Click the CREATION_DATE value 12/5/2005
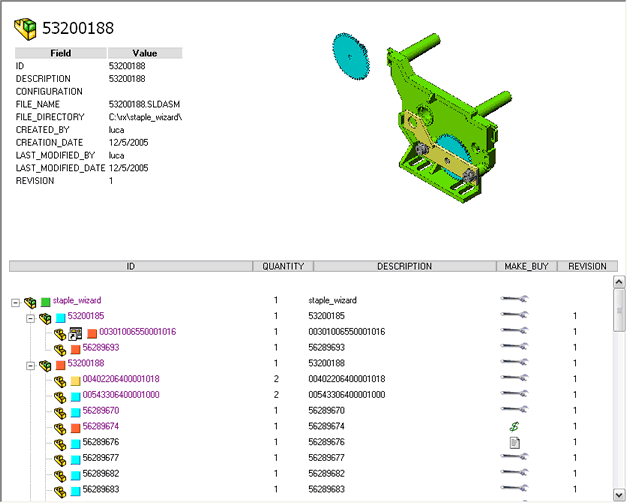Image resolution: width=627 pixels, height=503 pixels. coord(128,143)
